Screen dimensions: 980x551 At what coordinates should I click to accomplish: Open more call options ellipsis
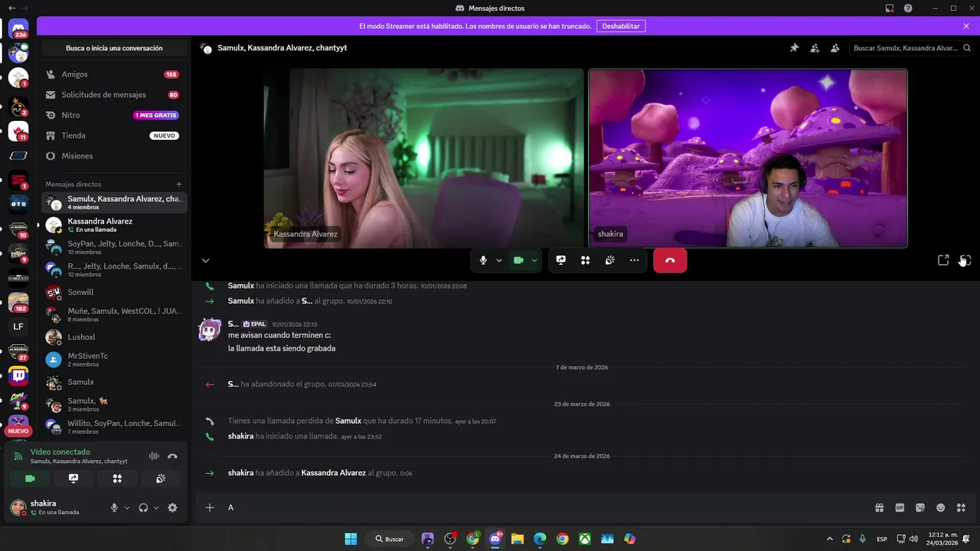pyautogui.click(x=635, y=260)
